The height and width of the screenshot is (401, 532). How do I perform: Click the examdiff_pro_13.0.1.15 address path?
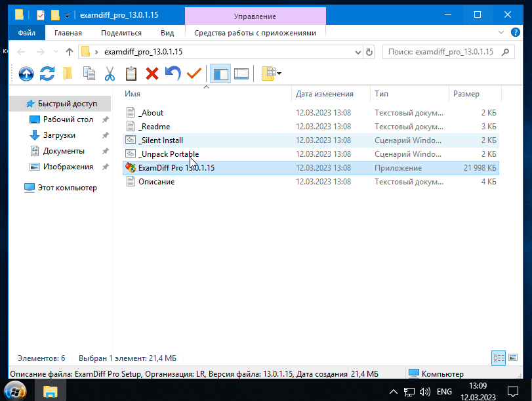point(143,52)
